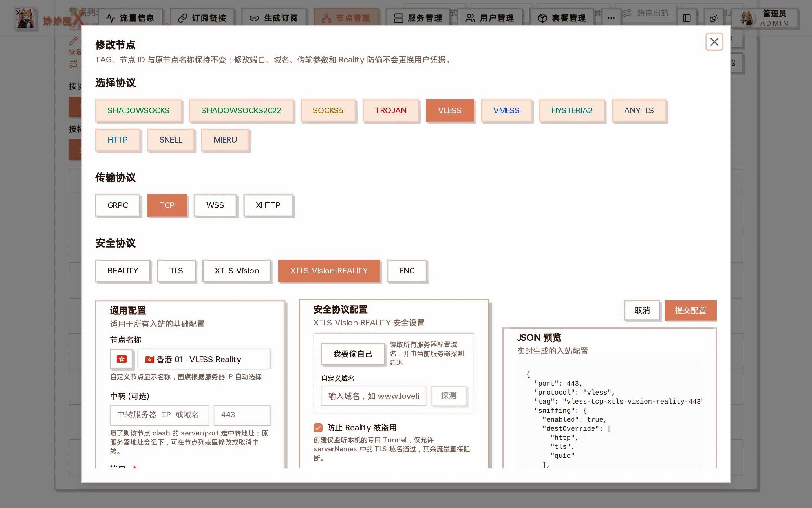
Task: Click the 我要偷自己 button
Action: point(353,354)
